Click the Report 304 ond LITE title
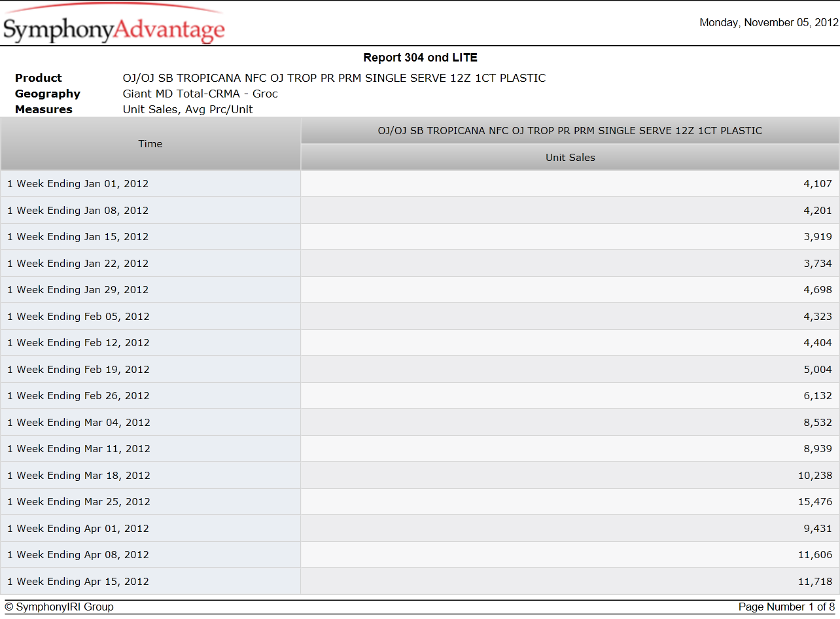The height and width of the screenshot is (619, 840). pos(420,58)
